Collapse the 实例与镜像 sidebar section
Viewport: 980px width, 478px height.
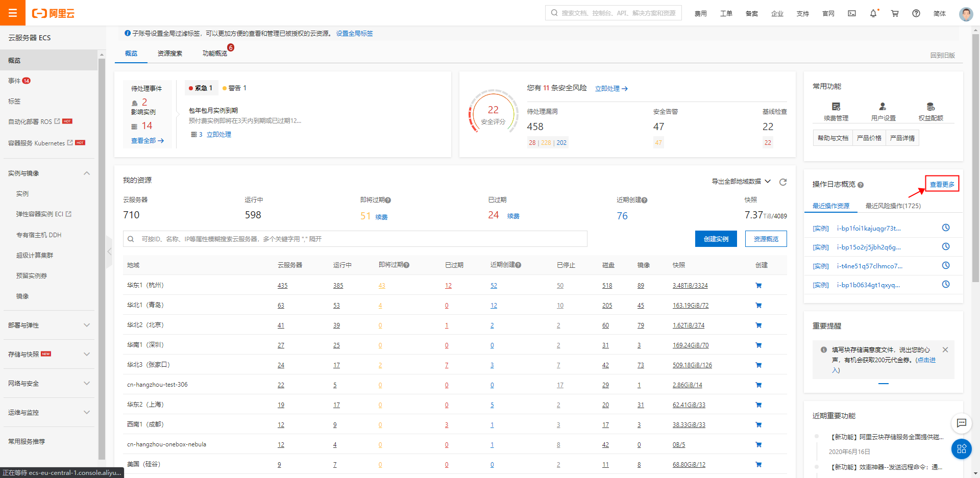click(87, 173)
